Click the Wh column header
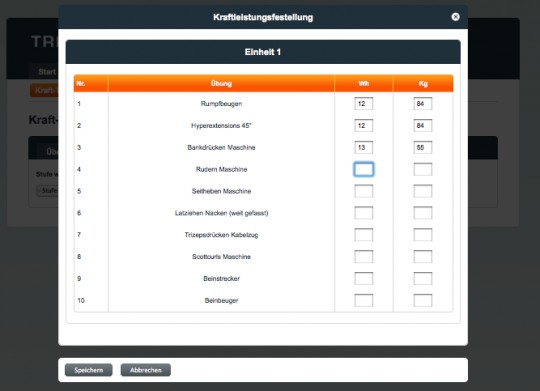This screenshot has height=391, width=540. [363, 83]
